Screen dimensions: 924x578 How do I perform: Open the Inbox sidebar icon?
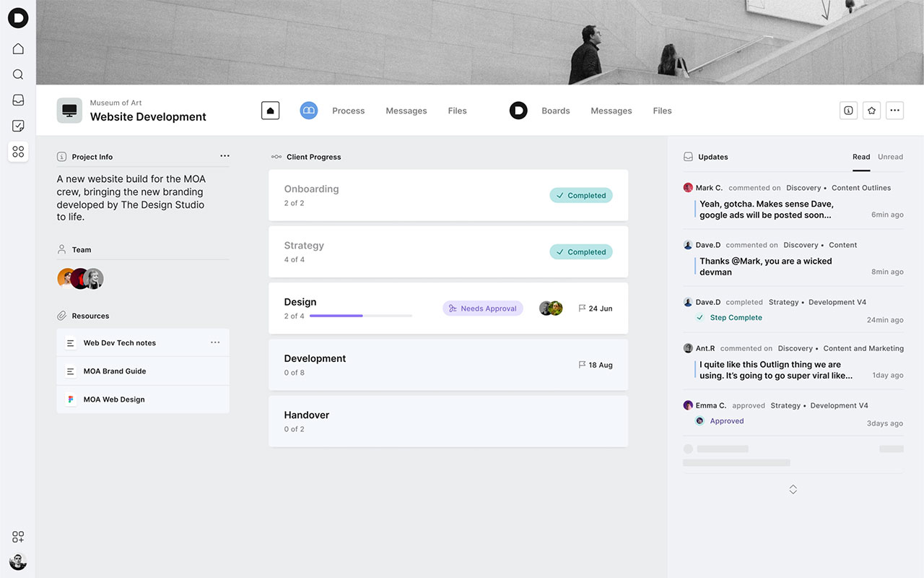coord(18,100)
